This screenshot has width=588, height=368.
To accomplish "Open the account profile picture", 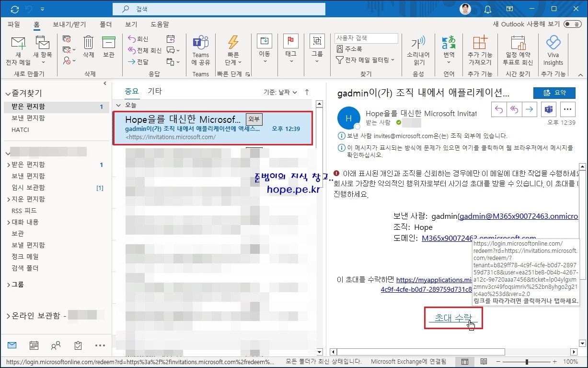I will click(x=465, y=9).
